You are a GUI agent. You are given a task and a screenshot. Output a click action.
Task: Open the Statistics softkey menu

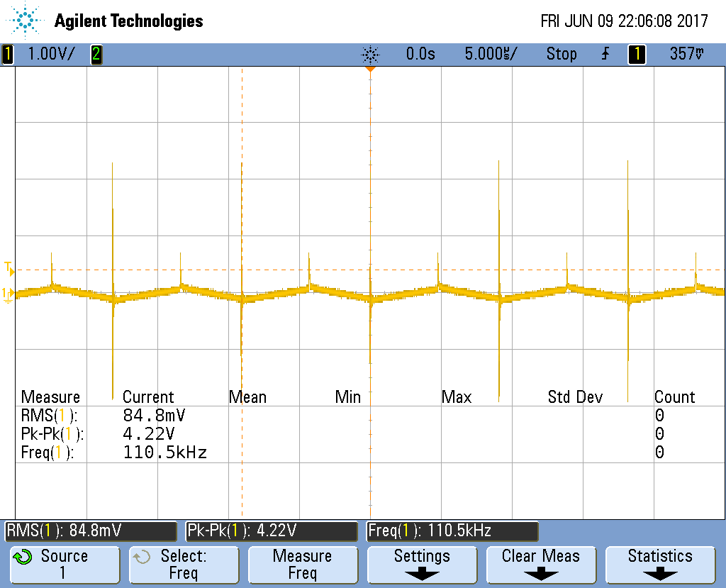pyautogui.click(x=660, y=564)
